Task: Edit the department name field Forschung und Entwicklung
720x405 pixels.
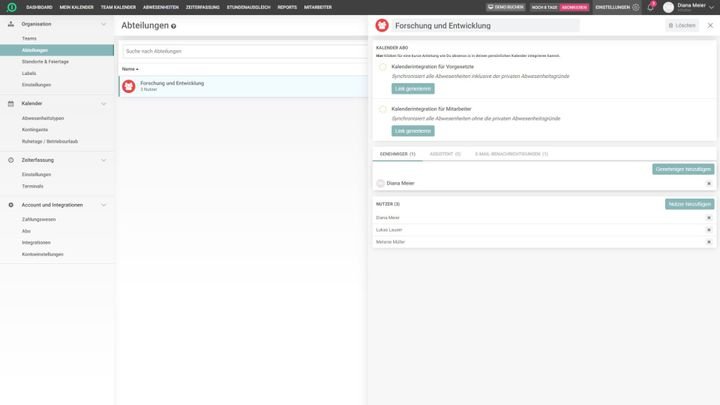Action: [486, 26]
